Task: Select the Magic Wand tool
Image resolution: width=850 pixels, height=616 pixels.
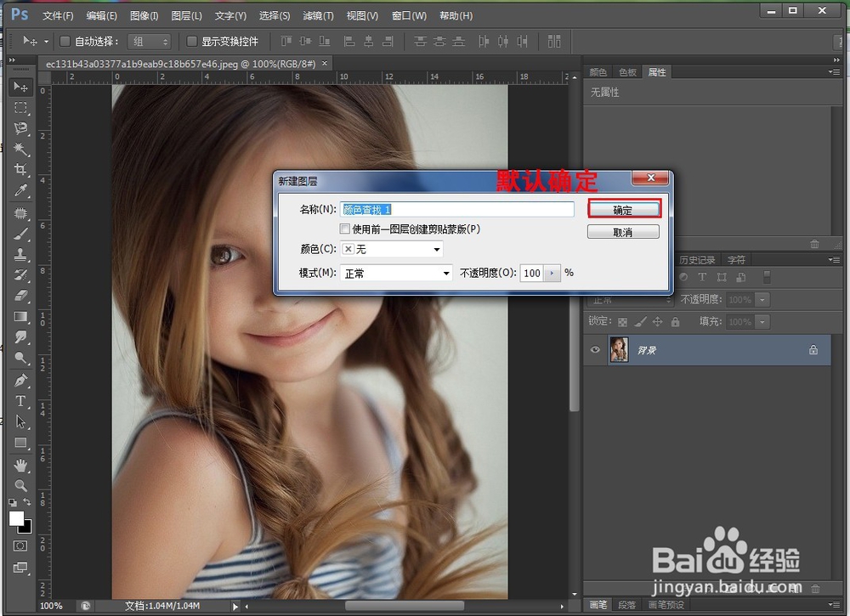Action: 20,149
